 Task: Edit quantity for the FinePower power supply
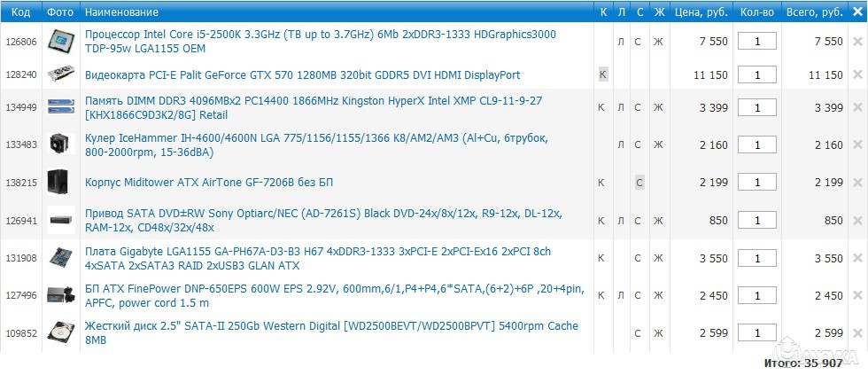click(757, 296)
